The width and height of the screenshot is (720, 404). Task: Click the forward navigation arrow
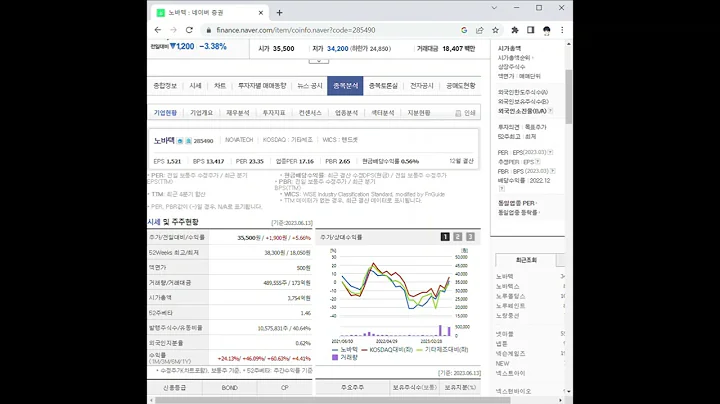pos(174,30)
